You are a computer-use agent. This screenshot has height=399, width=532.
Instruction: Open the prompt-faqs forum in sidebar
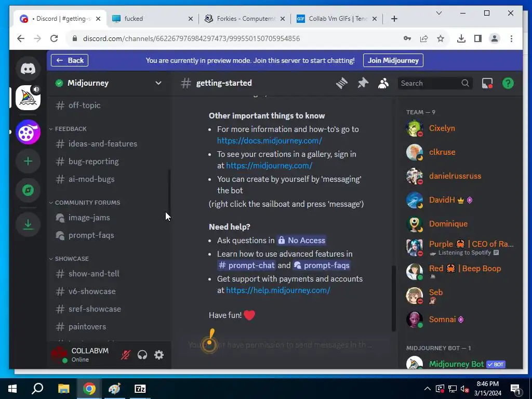tap(109, 235)
